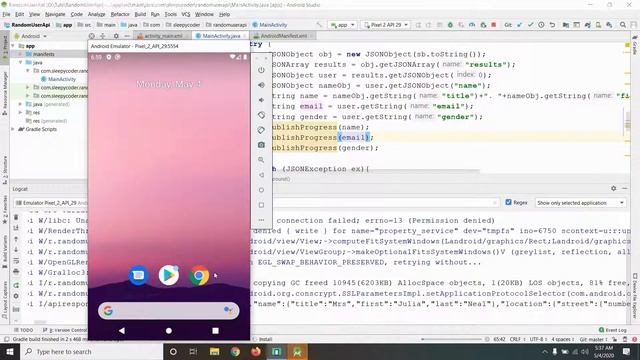Open Resource Manager side tab
The height and width of the screenshot is (360, 640).
[x=5, y=93]
